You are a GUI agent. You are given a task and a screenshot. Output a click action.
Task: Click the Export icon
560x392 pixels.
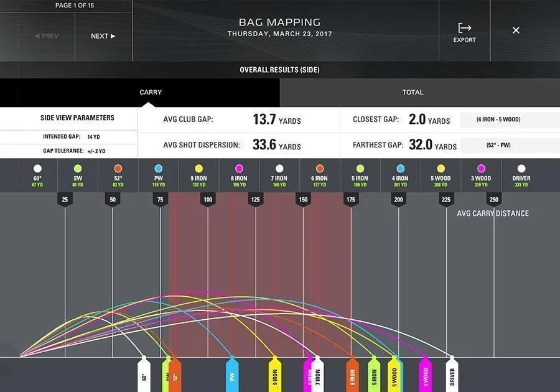(464, 29)
